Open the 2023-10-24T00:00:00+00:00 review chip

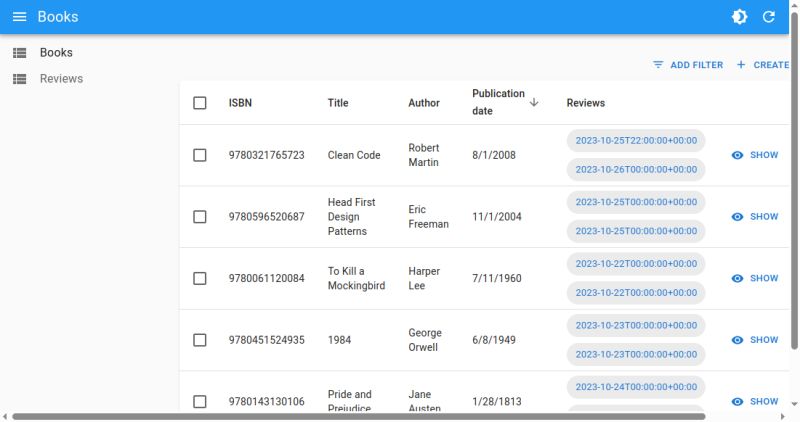coord(636,387)
